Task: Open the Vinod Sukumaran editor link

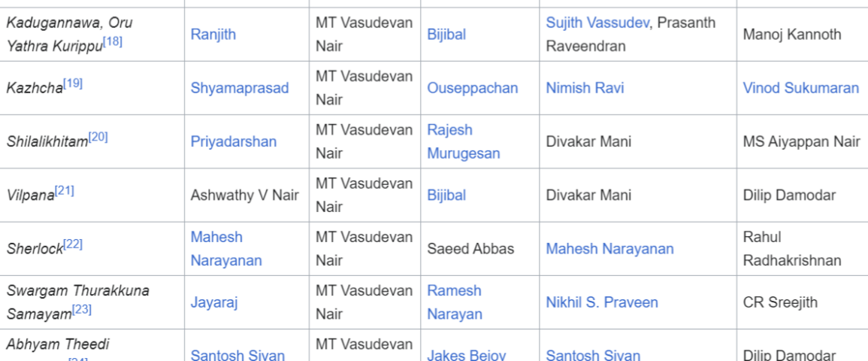Action: tap(801, 88)
